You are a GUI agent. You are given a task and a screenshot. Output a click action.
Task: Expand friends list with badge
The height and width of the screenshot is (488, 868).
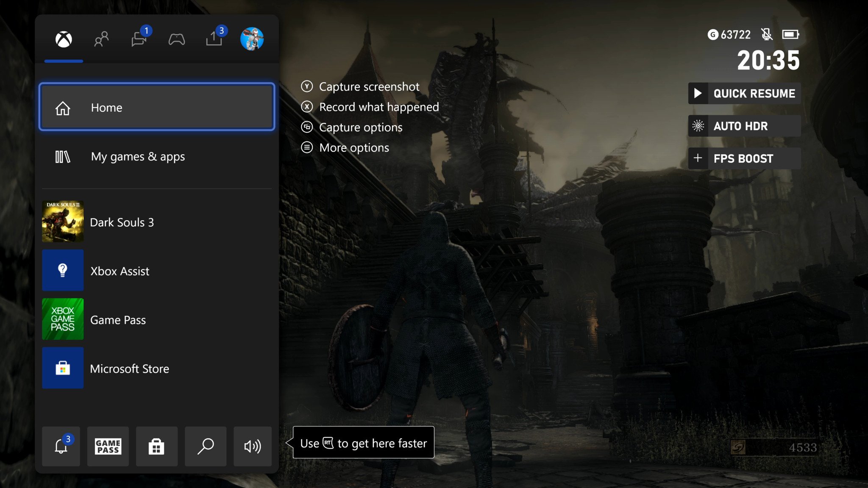pyautogui.click(x=101, y=38)
